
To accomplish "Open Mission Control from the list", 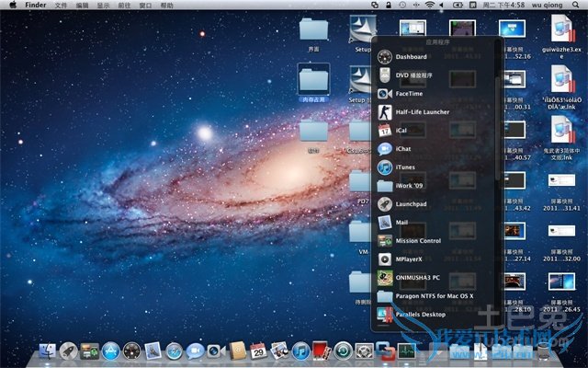I will pyautogui.click(x=418, y=241).
